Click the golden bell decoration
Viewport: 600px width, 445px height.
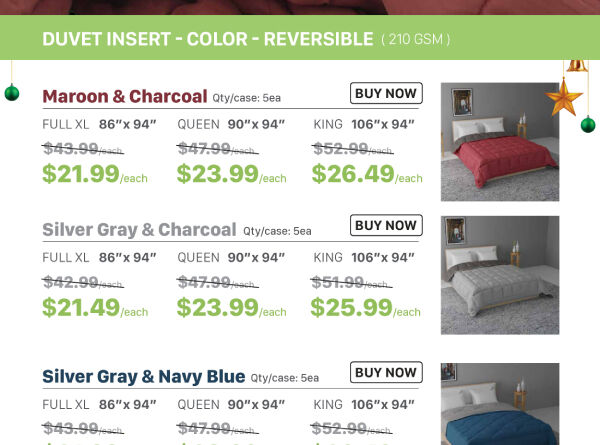576,66
